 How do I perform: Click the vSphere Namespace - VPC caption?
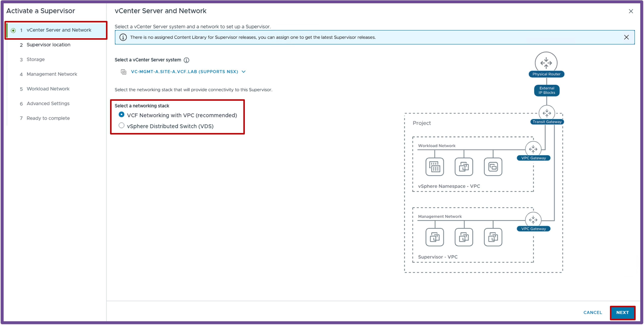(x=449, y=186)
